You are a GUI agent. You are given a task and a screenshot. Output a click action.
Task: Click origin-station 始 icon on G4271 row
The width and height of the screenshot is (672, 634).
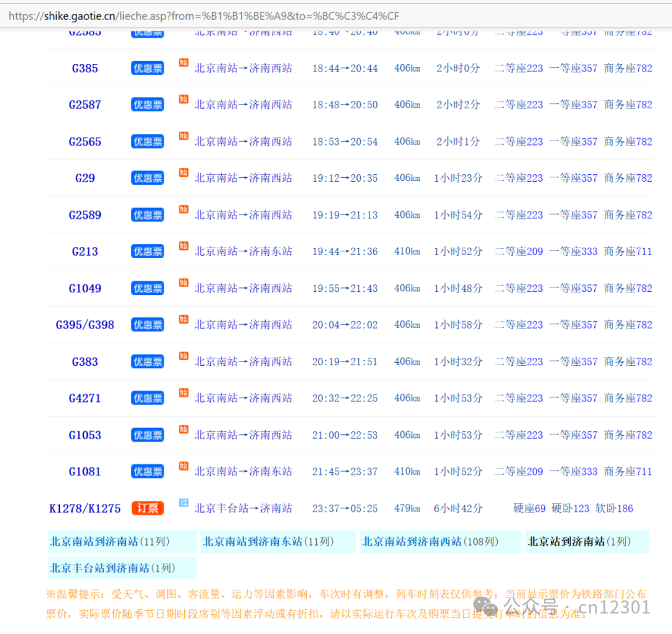point(184,392)
